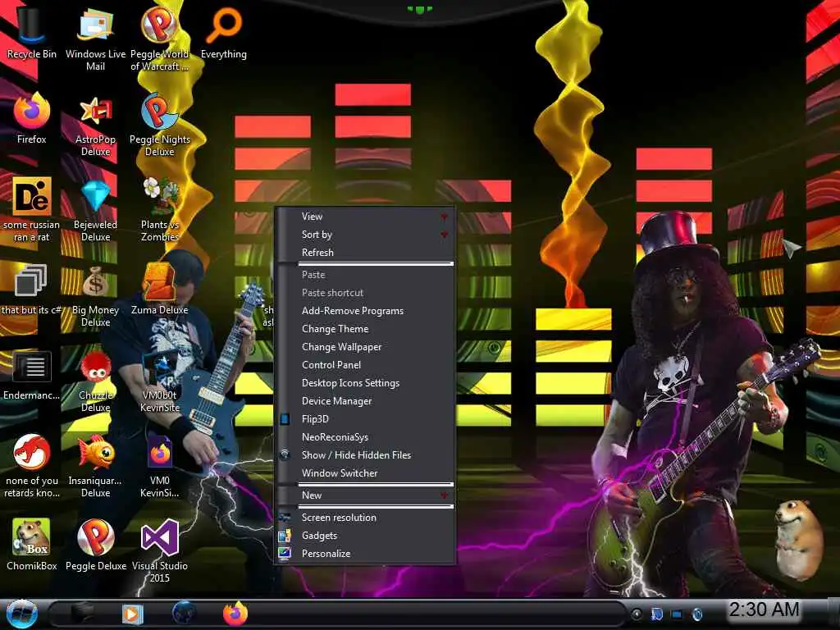Image resolution: width=840 pixels, height=630 pixels.
Task: Select the Bejeweled Deluxe icon
Action: tap(95, 209)
